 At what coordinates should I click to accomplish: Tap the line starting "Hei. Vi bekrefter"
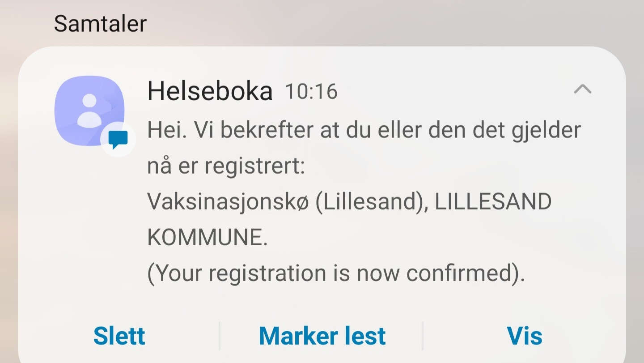364,130
